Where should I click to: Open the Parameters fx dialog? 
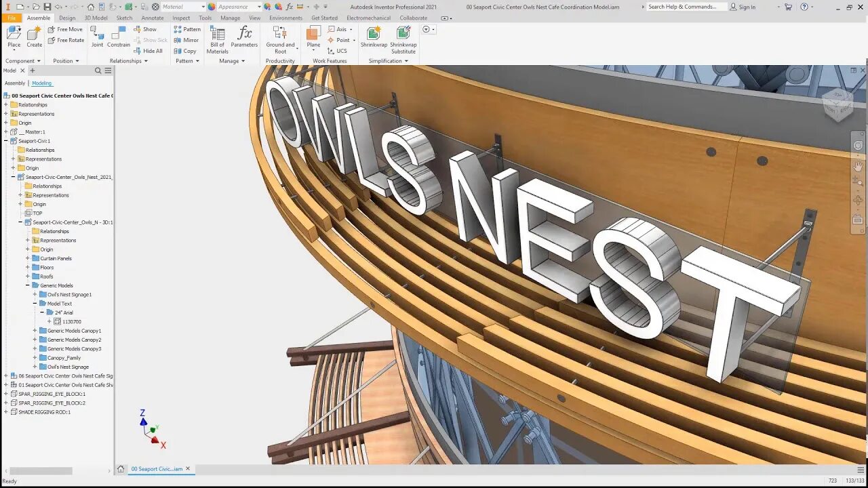pyautogui.click(x=244, y=37)
